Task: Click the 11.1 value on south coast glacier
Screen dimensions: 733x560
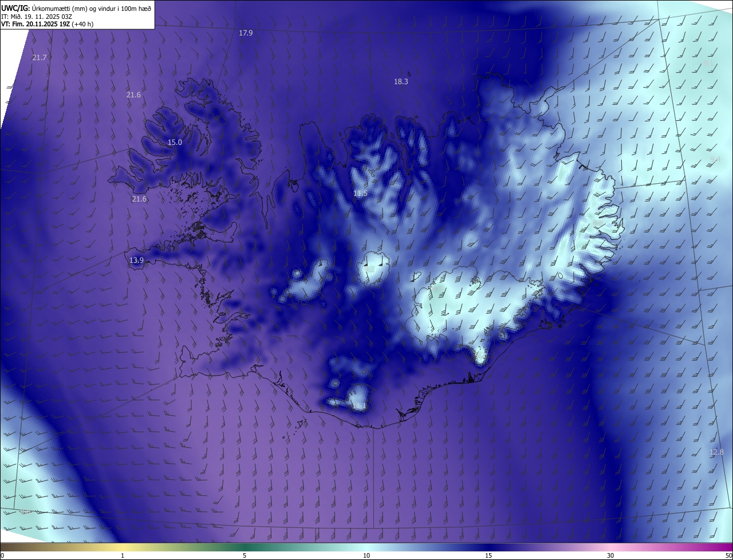Action: click(x=359, y=406)
